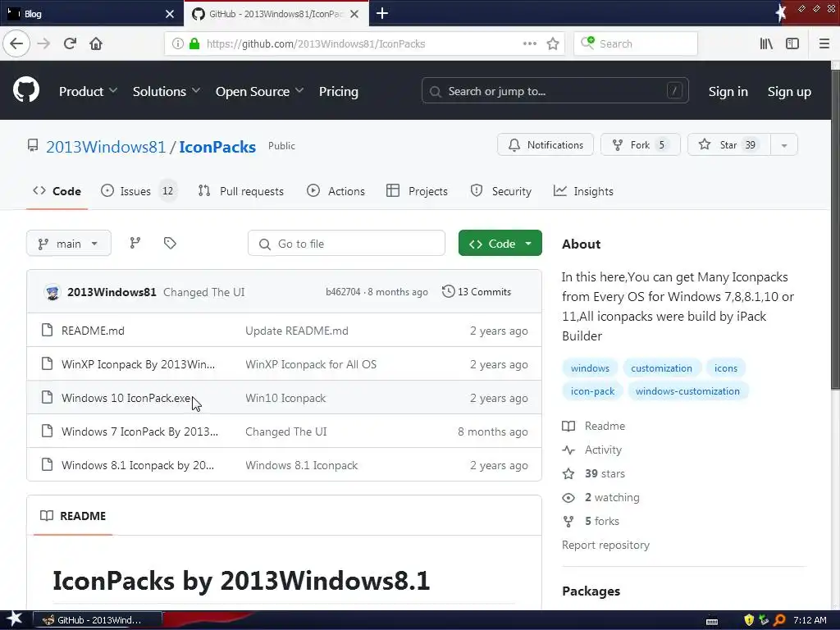Open the Notifications bell button

pos(546,144)
